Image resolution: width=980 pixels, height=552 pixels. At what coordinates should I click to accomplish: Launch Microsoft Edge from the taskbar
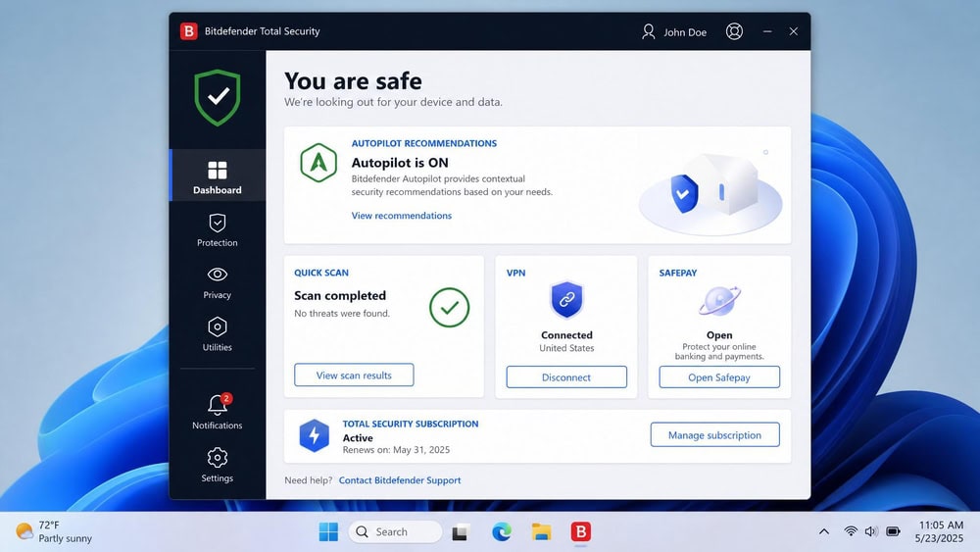tap(501, 532)
